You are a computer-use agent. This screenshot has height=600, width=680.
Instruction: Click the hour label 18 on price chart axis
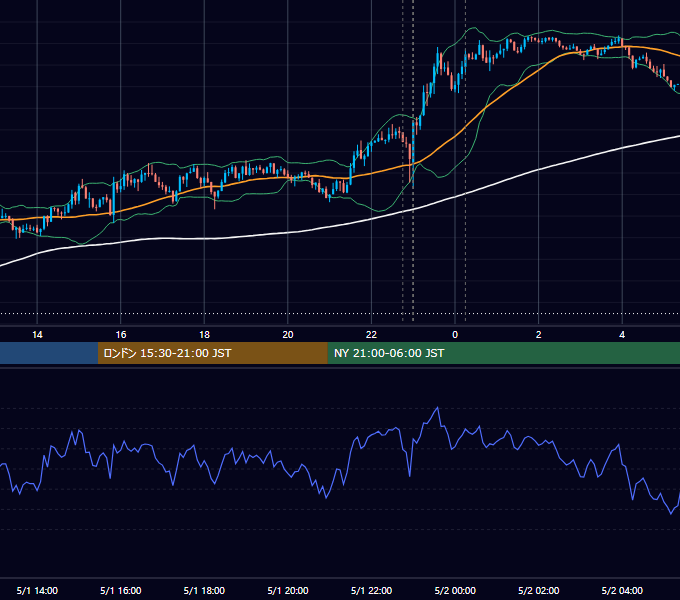pyautogui.click(x=204, y=335)
